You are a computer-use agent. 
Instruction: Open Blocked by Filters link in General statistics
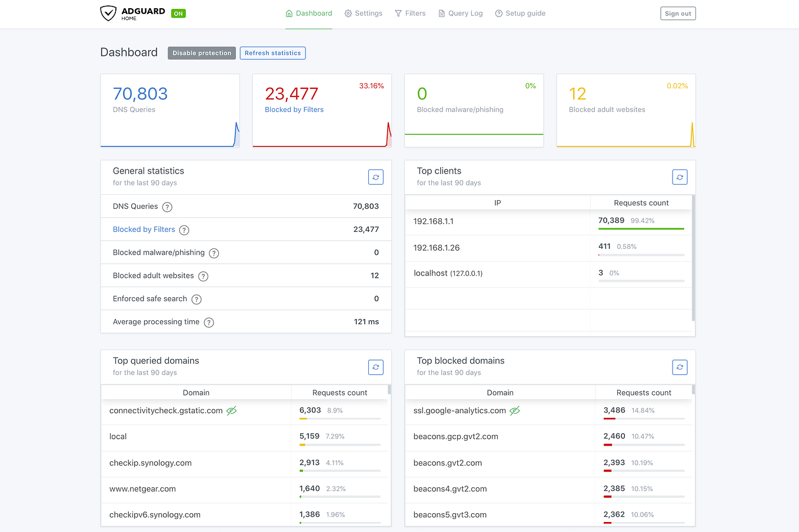pyautogui.click(x=144, y=230)
